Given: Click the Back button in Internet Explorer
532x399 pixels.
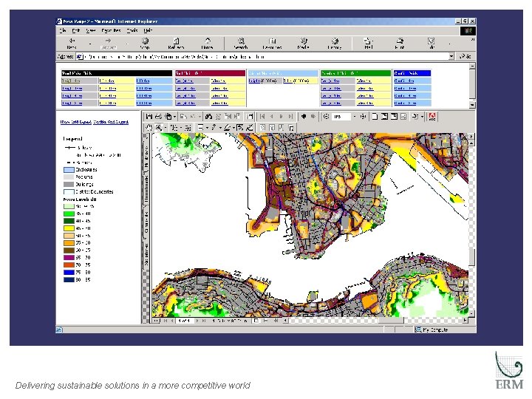Looking at the screenshot, I should point(72,42).
